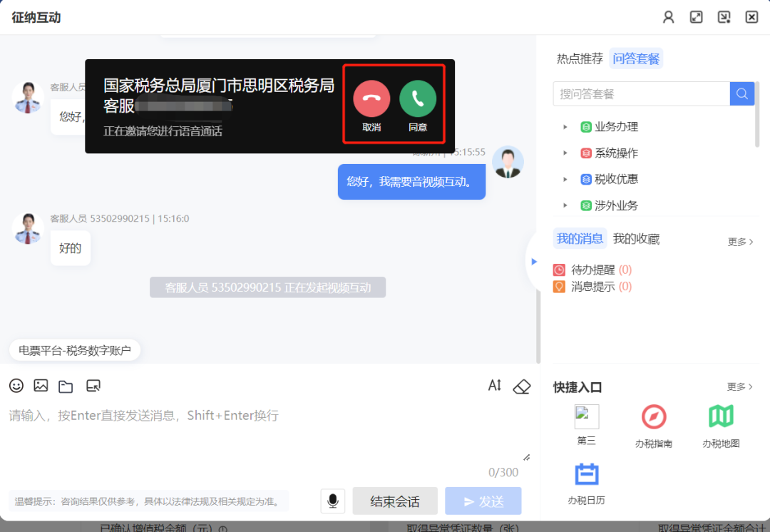This screenshot has width=770, height=532.
Task: Select 系统操作 tree item label
Action: tap(616, 153)
